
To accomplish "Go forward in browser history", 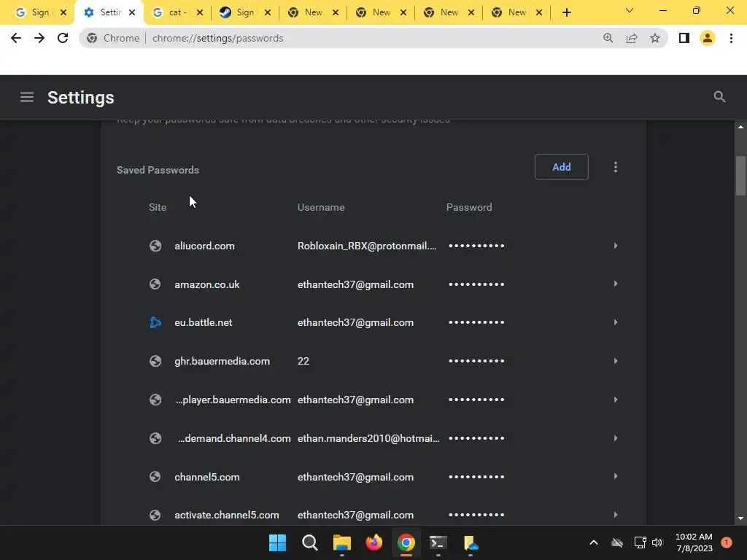I will coord(39,38).
